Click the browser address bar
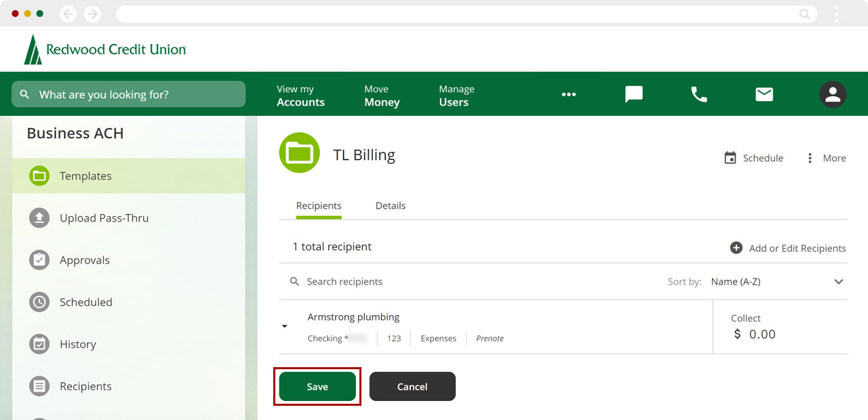The width and height of the screenshot is (868, 420). [467, 14]
